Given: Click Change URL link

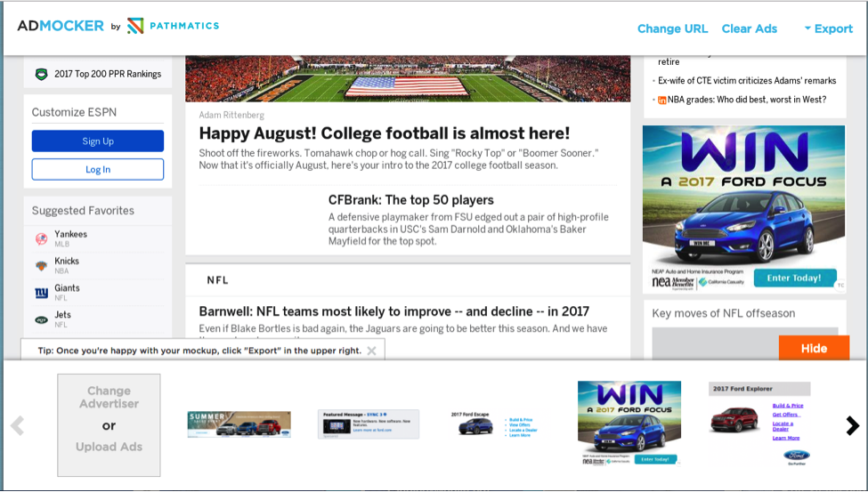Looking at the screenshot, I should (x=673, y=28).
